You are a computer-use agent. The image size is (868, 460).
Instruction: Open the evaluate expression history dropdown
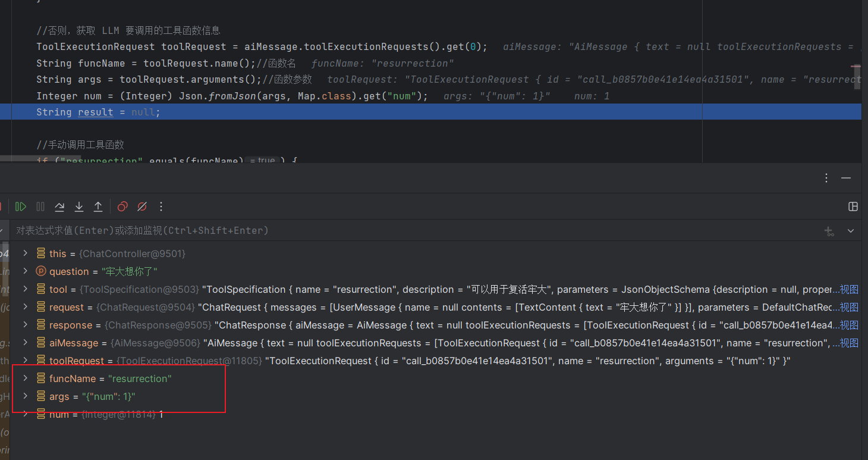pos(851,231)
